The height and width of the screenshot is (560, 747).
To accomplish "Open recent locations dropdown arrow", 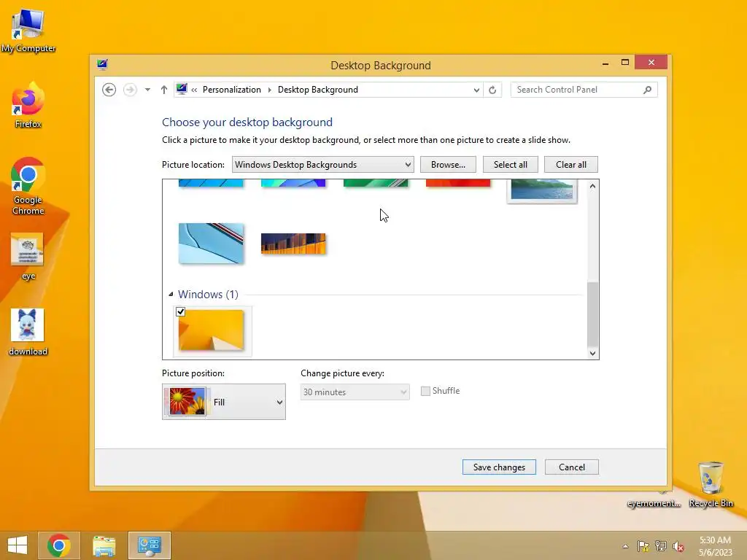I will click(147, 90).
